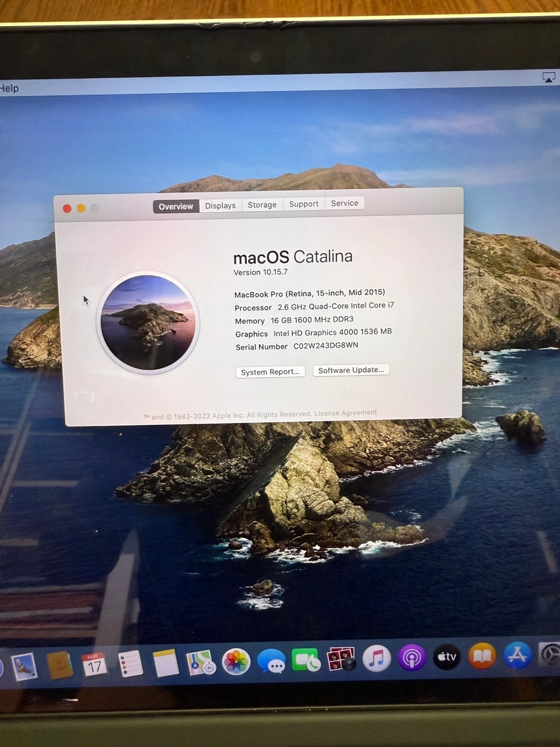Viewport: 560px width, 747px height.
Task: Launch the Music app
Action: coord(376,658)
